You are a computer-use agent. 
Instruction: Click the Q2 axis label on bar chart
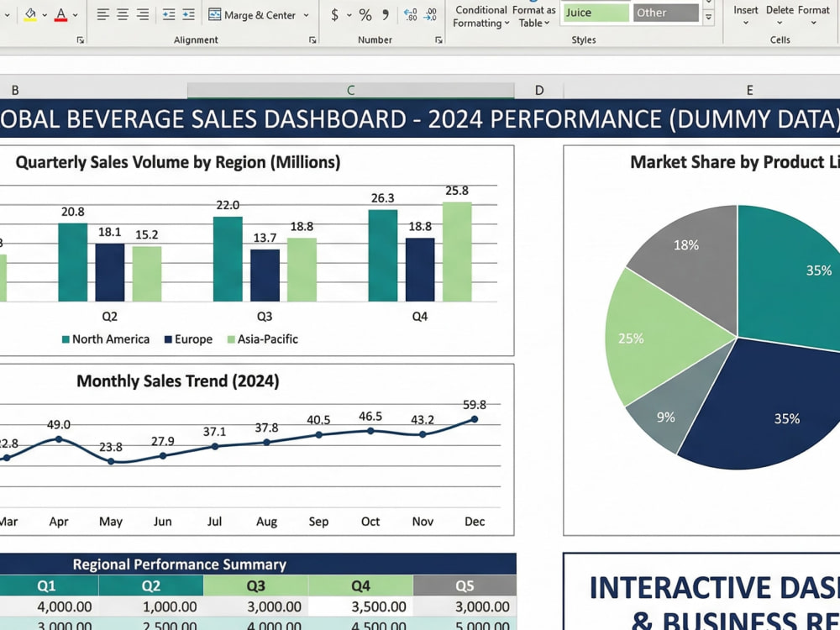[110, 316]
